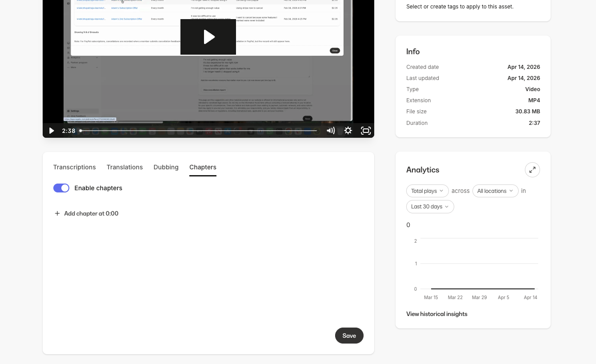Click the 2:38 timestamp in the player
596x364 pixels.
pos(68,131)
